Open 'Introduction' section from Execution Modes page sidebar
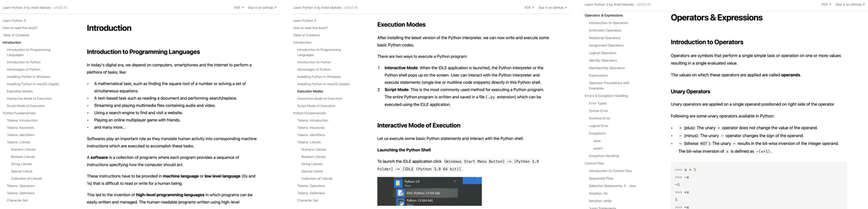 tap(302, 43)
